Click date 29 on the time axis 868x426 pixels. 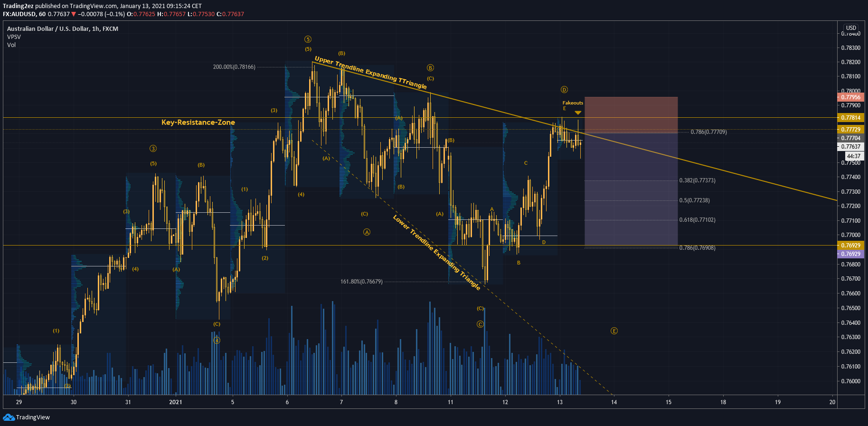19,402
